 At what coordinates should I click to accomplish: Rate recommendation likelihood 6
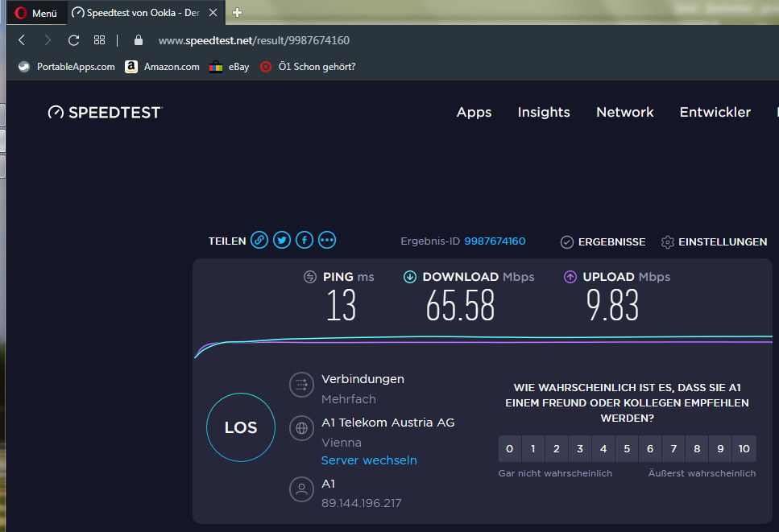(x=650, y=448)
